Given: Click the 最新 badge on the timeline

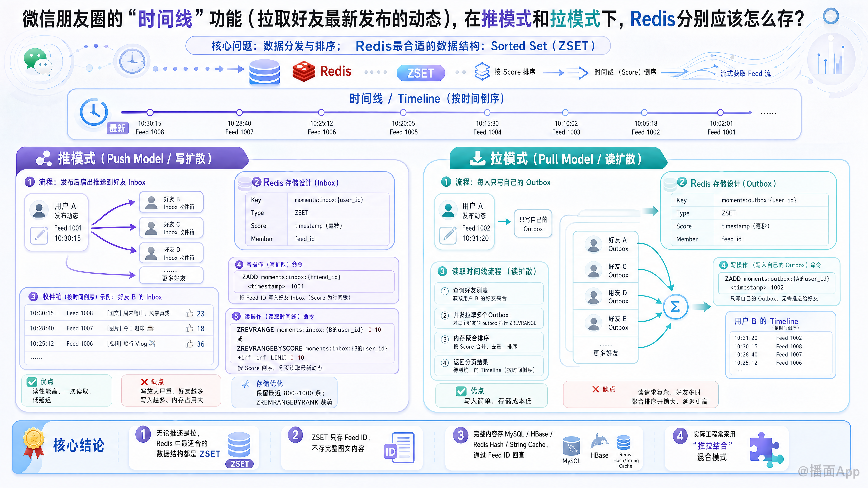Looking at the screenshot, I should pyautogui.click(x=117, y=128).
